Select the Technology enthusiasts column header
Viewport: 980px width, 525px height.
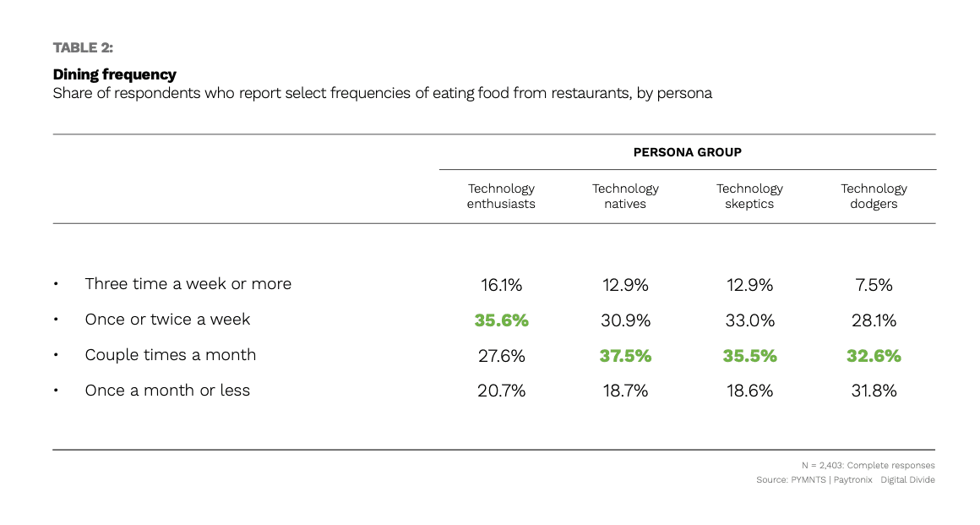pos(501,196)
